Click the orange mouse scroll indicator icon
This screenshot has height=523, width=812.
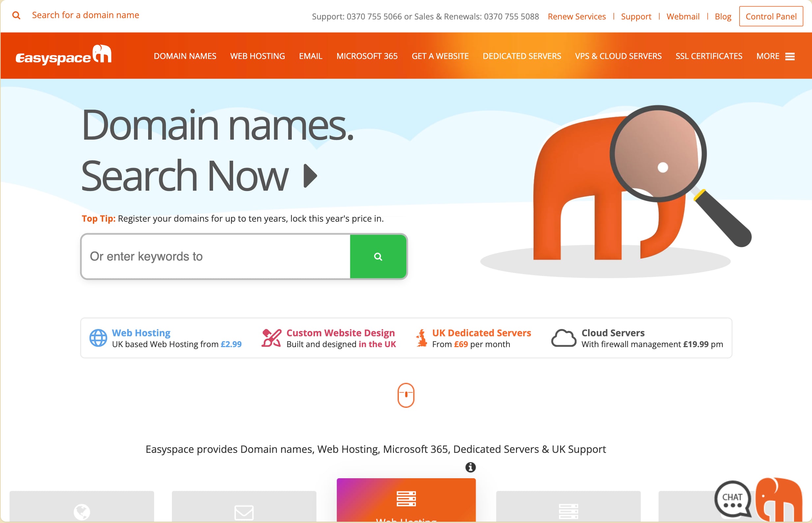[406, 395]
